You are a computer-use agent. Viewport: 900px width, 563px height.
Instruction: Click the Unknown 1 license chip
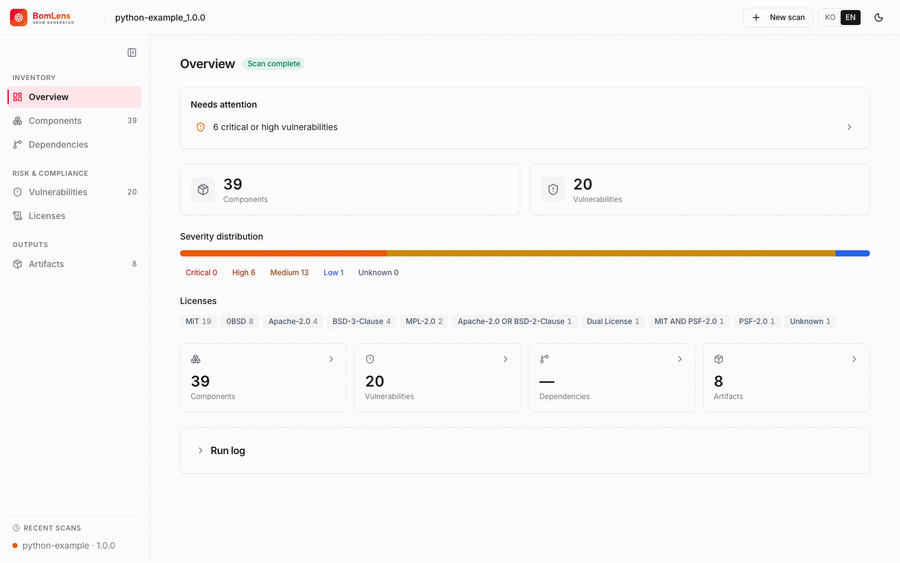[x=810, y=321]
